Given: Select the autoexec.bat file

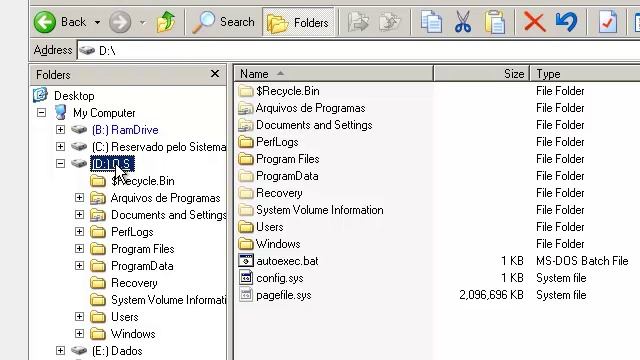Looking at the screenshot, I should click(287, 261).
